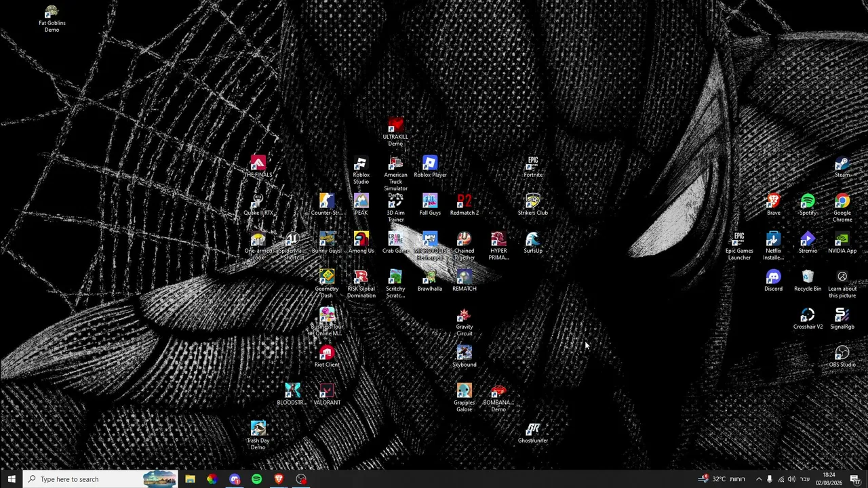This screenshot has height=488, width=868.
Task: Click the RISK Global Domination shortcut
Action: [361, 285]
